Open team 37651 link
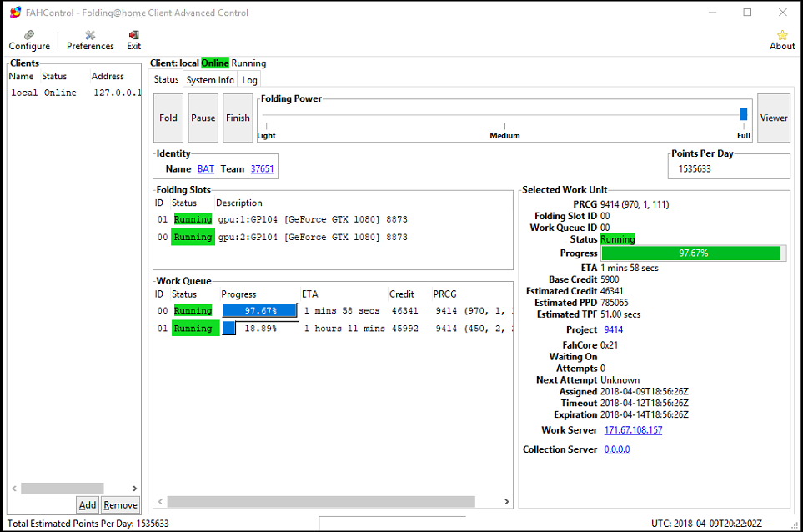Viewport: 803px width, 532px height. click(262, 169)
